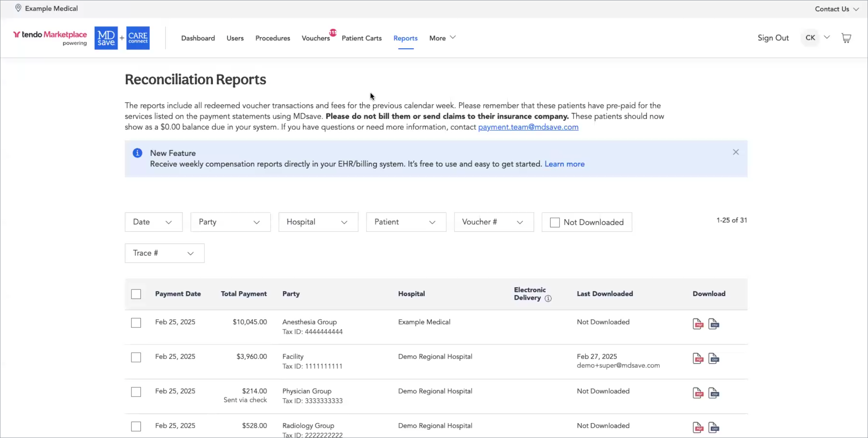Open the Date filter dropdown
Screen dimensions: 868x438
[154, 222]
